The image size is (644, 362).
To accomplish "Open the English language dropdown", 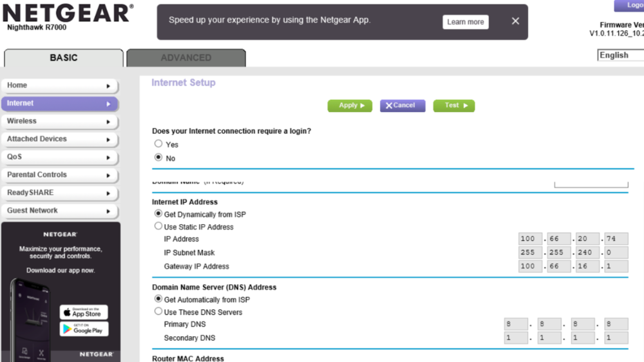I will (620, 55).
